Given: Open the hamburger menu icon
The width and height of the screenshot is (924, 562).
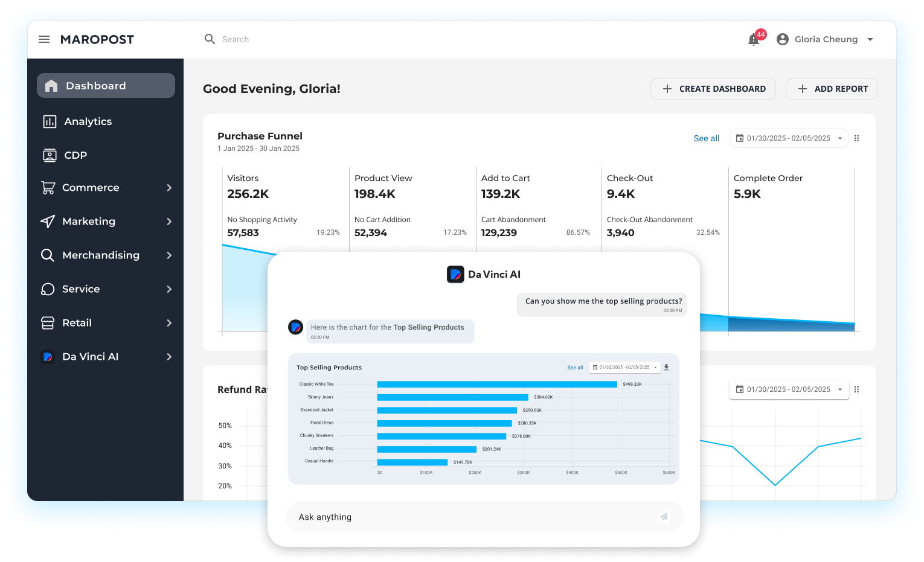Looking at the screenshot, I should 44,39.
